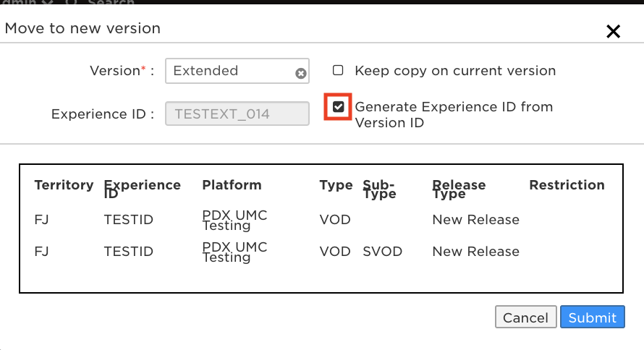Cancel the version move dialog
Image resolution: width=644 pixels, height=350 pixels.
[526, 317]
